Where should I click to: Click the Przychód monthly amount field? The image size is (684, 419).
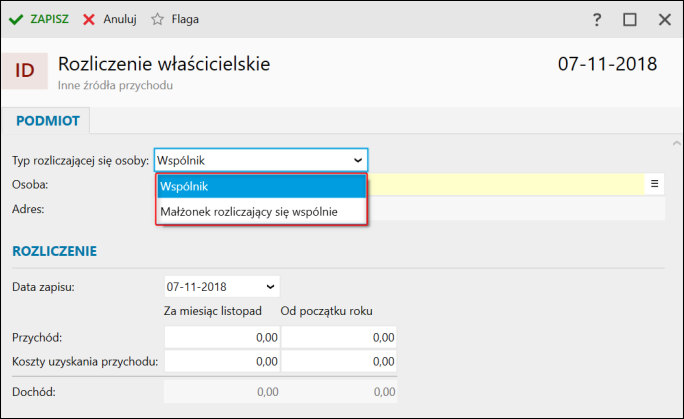221,337
